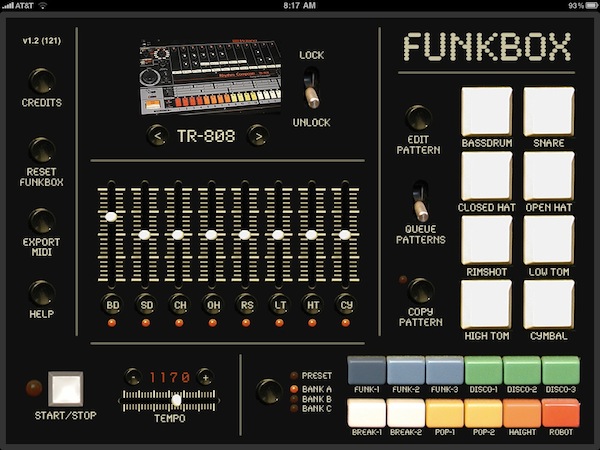Click the CH volume slider handle

coord(178,235)
